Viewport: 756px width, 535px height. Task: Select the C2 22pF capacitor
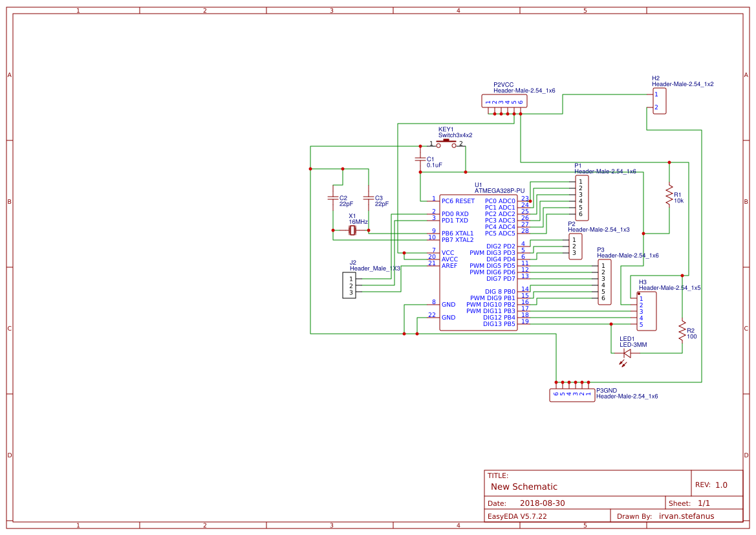(333, 197)
